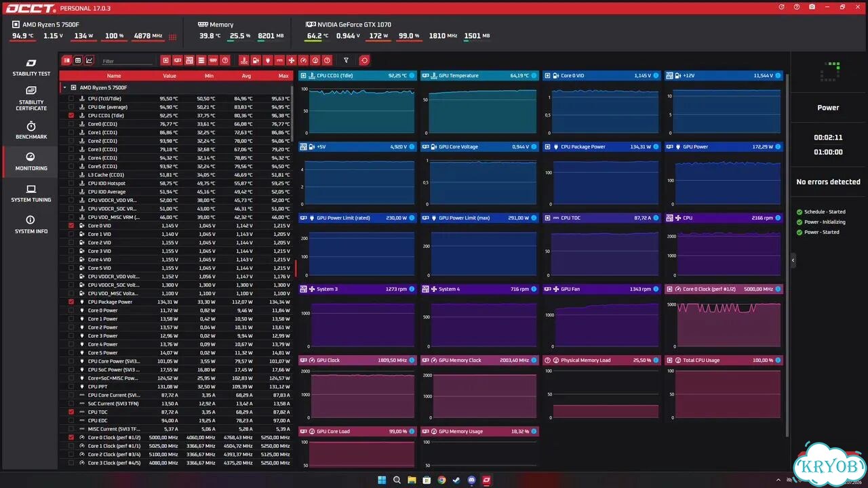Click the graphs area vertical scrollbar
Viewport: 868px width, 488px height.
point(787,254)
